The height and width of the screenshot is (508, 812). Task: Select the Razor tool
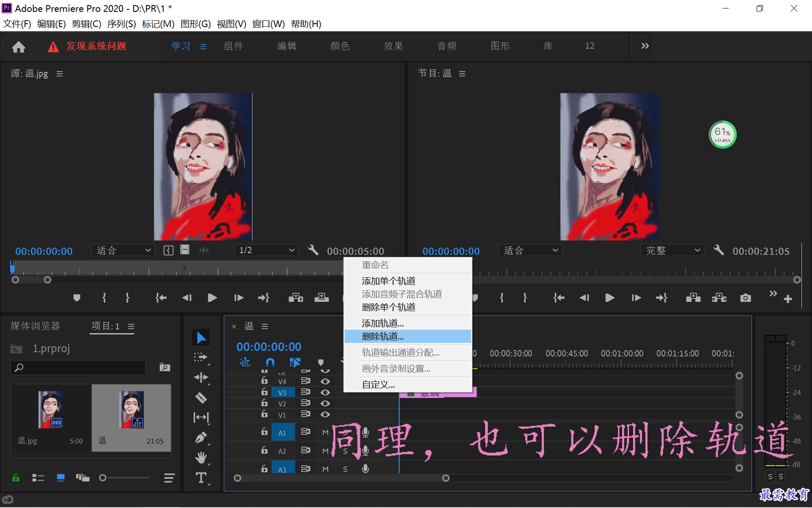click(201, 398)
